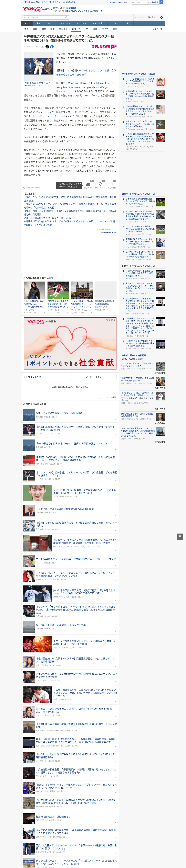
Task: Click the ウェブ検索 input field
Action: [139, 2]
